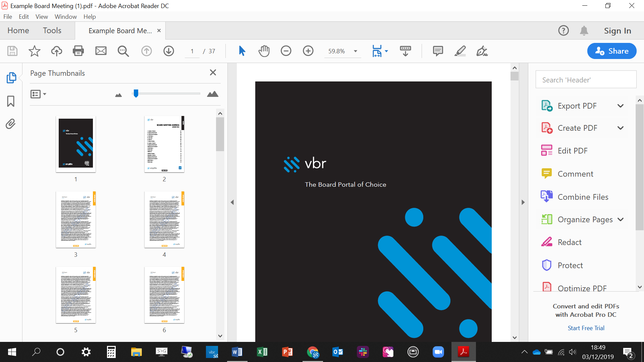Choose the Selection arrow tool
644x362 pixels.
(242, 51)
